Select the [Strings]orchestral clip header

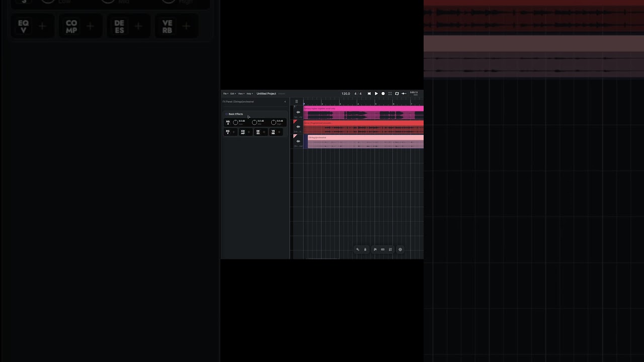point(366,138)
